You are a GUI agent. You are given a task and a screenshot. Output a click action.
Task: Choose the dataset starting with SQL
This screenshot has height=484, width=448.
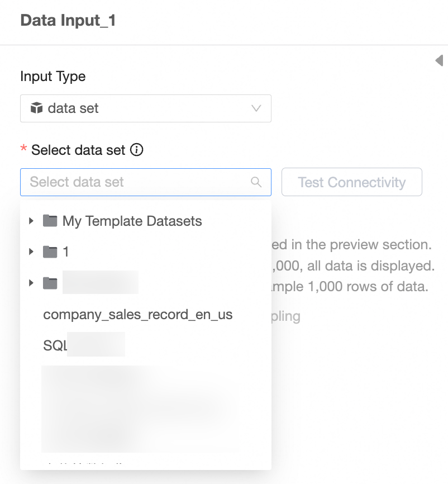point(84,346)
